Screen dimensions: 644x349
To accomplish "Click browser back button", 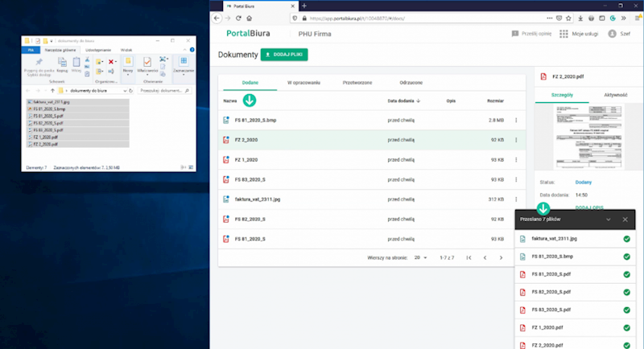I will (x=217, y=18).
